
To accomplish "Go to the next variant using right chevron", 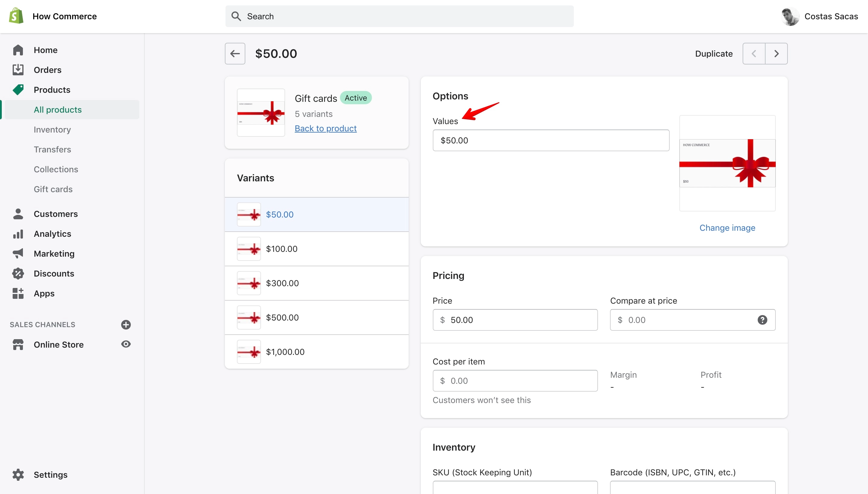I will pyautogui.click(x=776, y=54).
